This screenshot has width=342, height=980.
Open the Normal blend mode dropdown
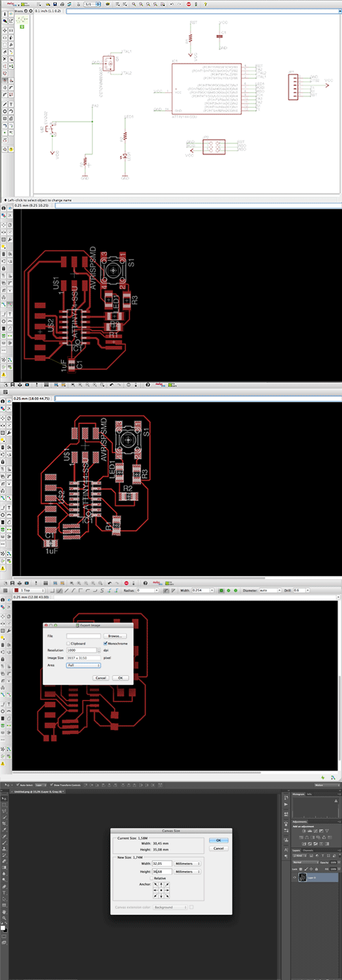306,862
